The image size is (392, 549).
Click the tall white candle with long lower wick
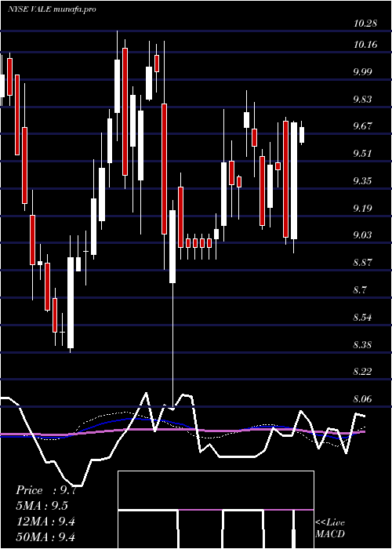click(172, 246)
